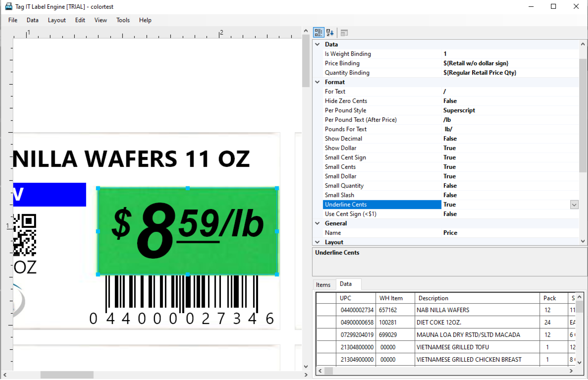The image size is (588, 380).
Task: Select the VIETNAMESE GRILLED CHICKEN BREAST row
Action: 446,359
